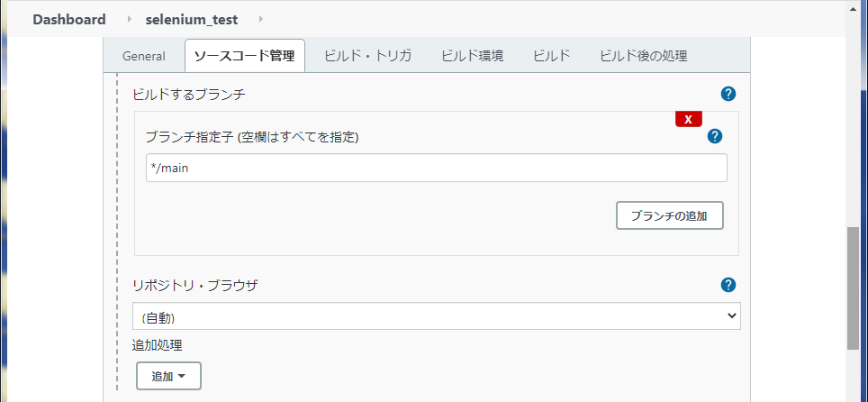Click the vertical scrollbar thumb
The image size is (868, 402).
(853, 288)
